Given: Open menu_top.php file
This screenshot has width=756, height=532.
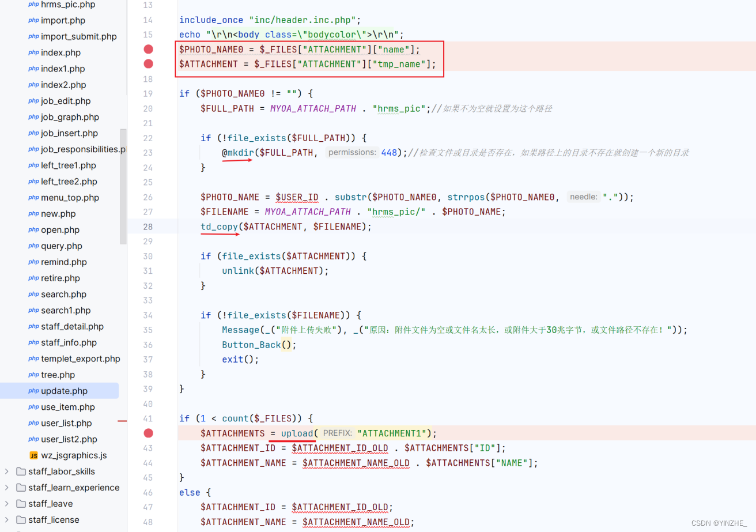Looking at the screenshot, I should (x=70, y=198).
